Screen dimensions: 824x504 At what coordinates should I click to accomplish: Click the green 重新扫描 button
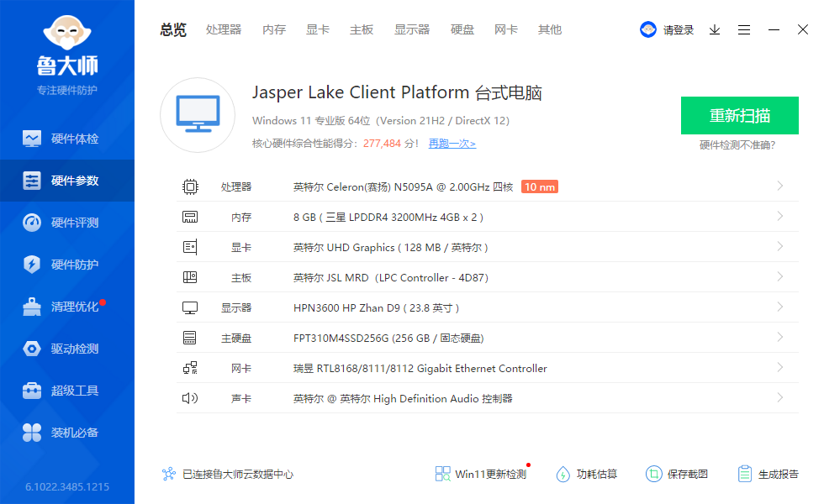(x=739, y=116)
